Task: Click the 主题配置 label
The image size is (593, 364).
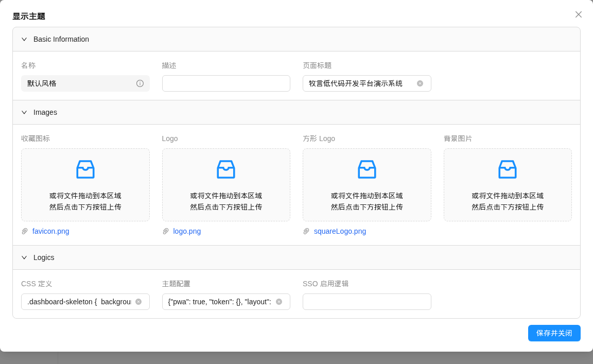Action: [176, 284]
